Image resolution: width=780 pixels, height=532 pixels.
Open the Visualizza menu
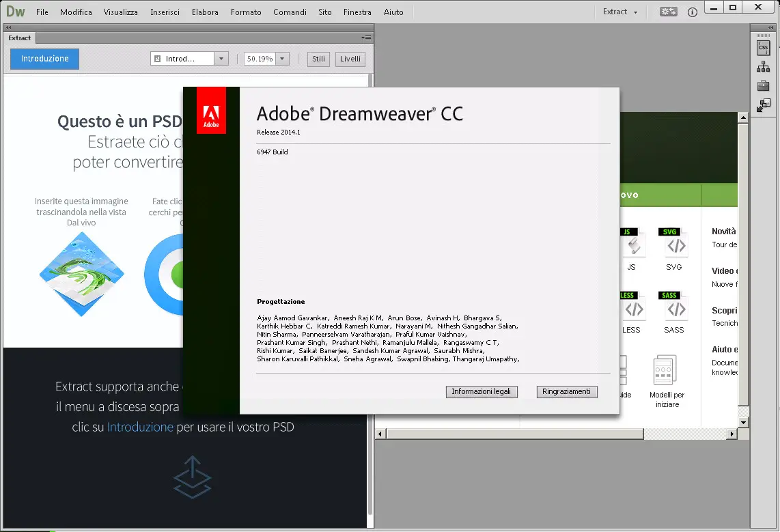[120, 12]
